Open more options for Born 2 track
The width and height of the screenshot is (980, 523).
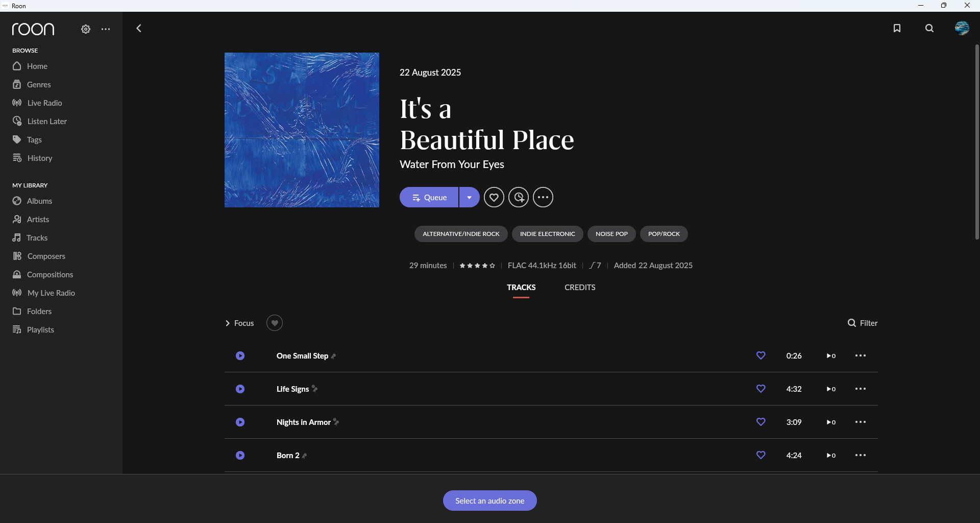click(x=861, y=456)
